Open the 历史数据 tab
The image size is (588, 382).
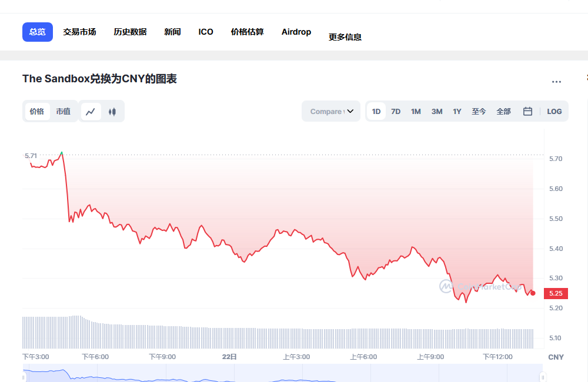pyautogui.click(x=130, y=32)
